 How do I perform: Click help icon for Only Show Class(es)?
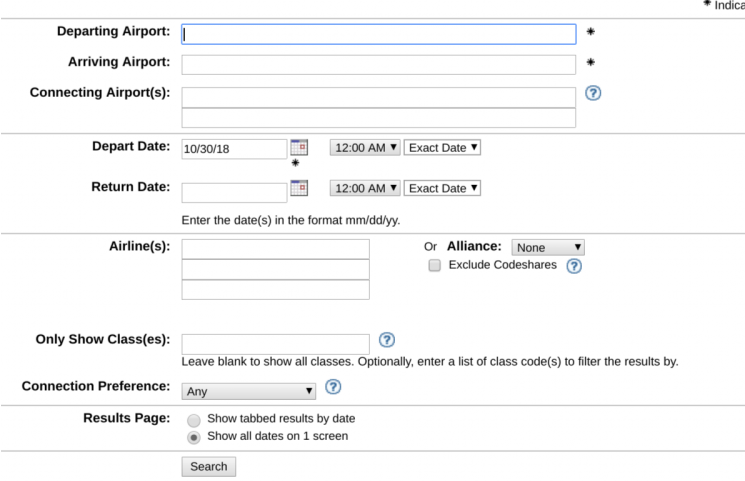tap(387, 341)
